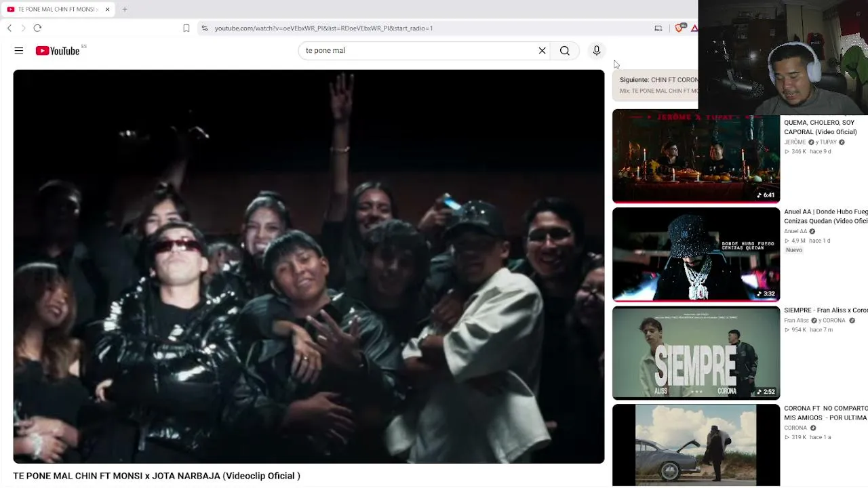Click the video title TE PONE MAL CHIN
868x488 pixels.
[x=157, y=476]
